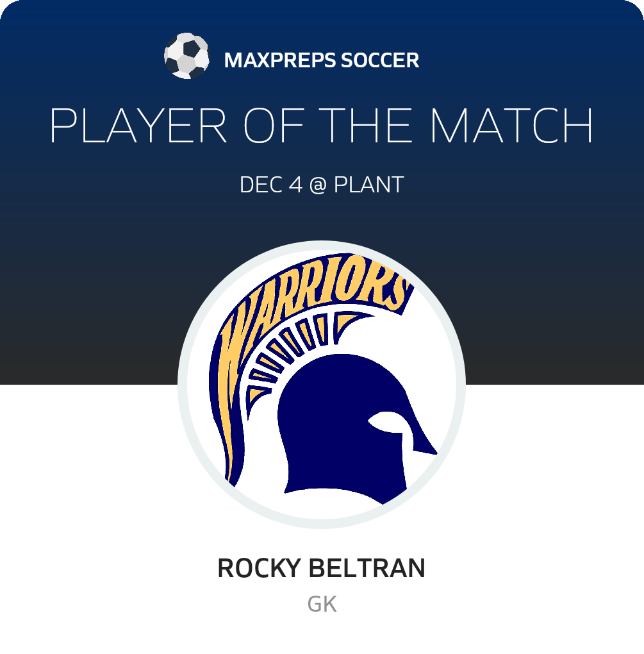
Task: Select the opponent name PLANT
Action: coord(369,185)
